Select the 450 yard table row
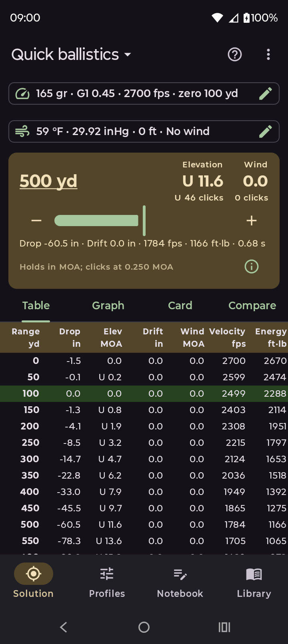 click(144, 508)
